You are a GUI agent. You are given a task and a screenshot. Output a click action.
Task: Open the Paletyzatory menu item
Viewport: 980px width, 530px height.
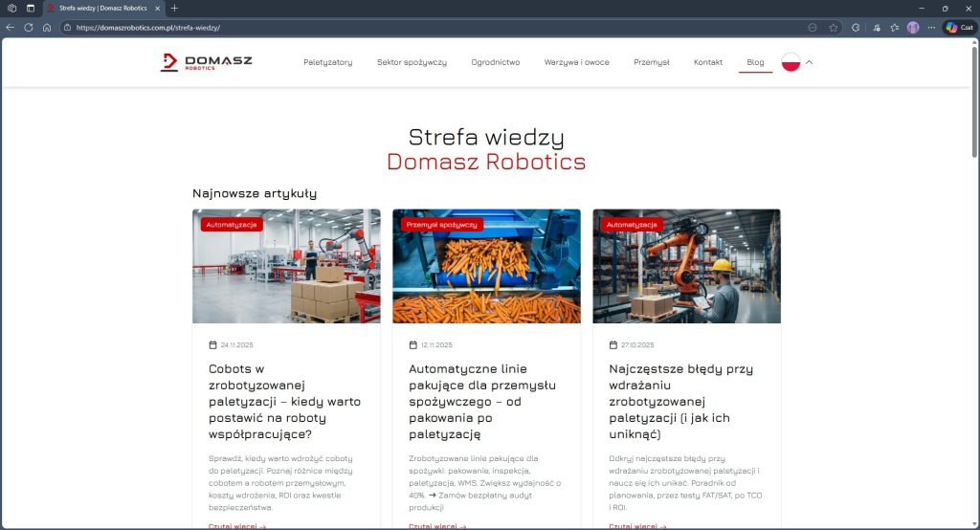[327, 62]
